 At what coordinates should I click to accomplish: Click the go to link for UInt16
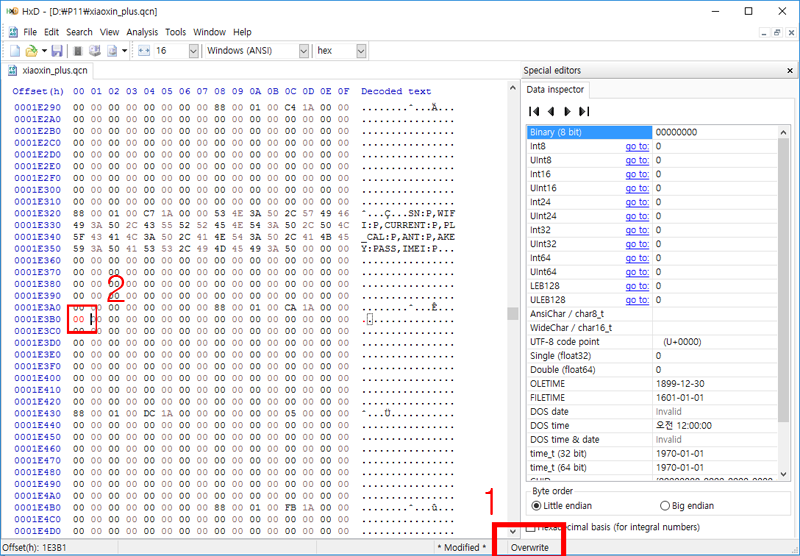pos(637,188)
